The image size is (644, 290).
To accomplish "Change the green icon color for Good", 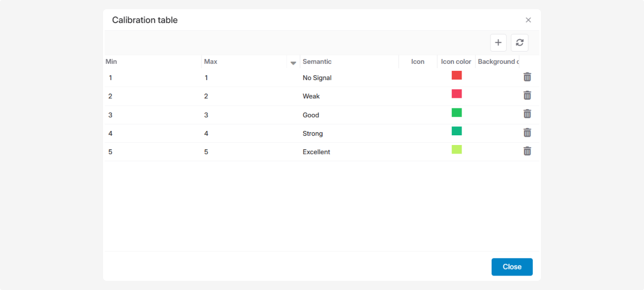I will 457,113.
